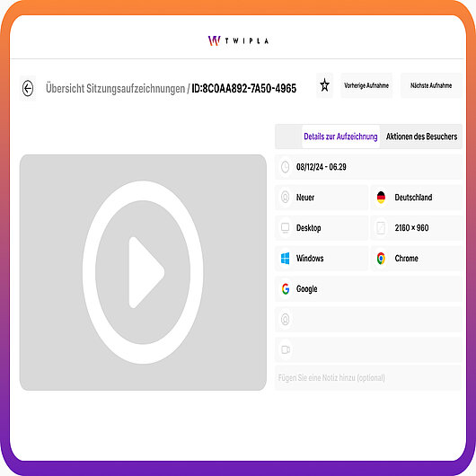Click the video camera icon row
Image resolution: width=476 pixels, height=476 pixels.
point(368,349)
